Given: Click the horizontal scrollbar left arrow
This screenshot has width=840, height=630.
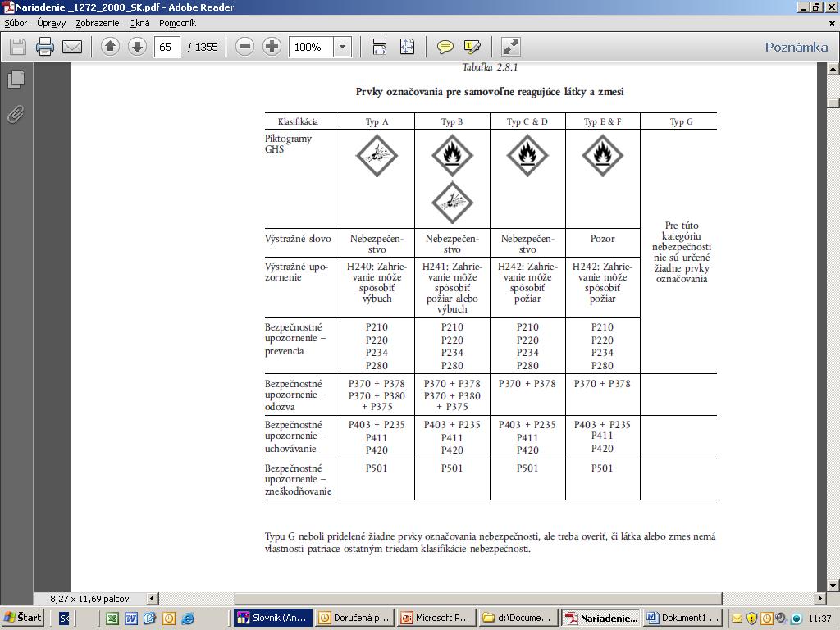Looking at the screenshot, I should [153, 598].
